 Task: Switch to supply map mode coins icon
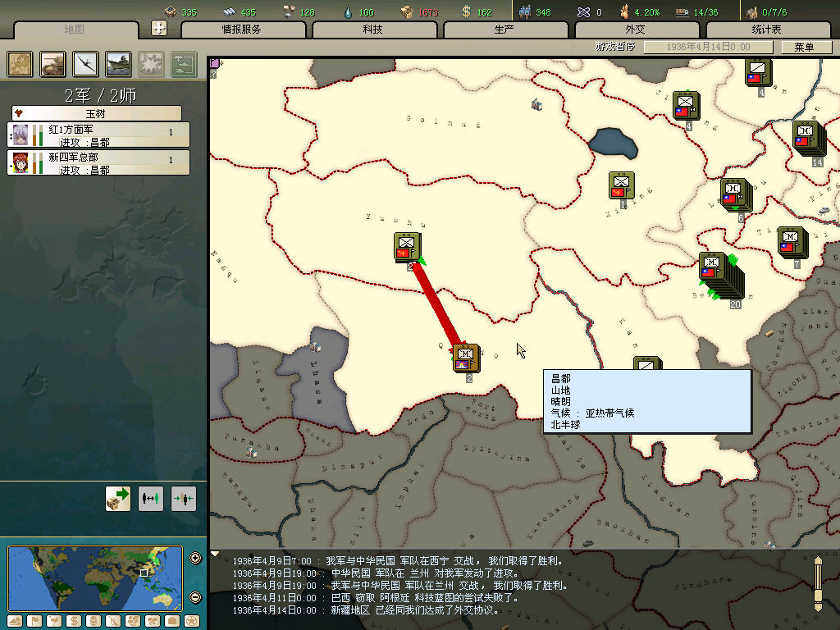coord(94,621)
